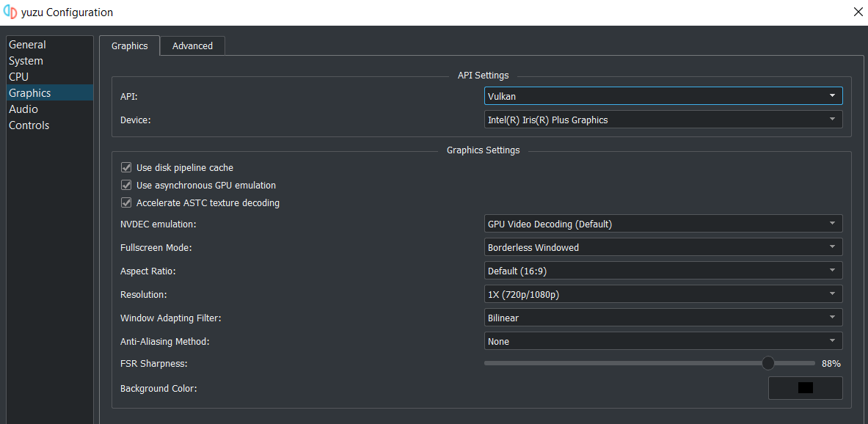Open the NVDEC emulation dropdown
The height and width of the screenshot is (424, 868).
coord(663,224)
